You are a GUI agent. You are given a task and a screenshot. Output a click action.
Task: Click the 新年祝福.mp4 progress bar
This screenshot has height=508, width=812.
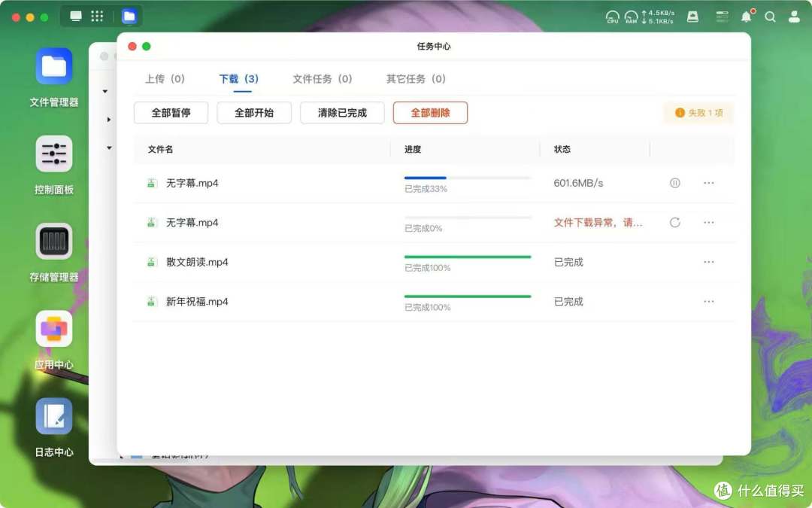pos(468,296)
